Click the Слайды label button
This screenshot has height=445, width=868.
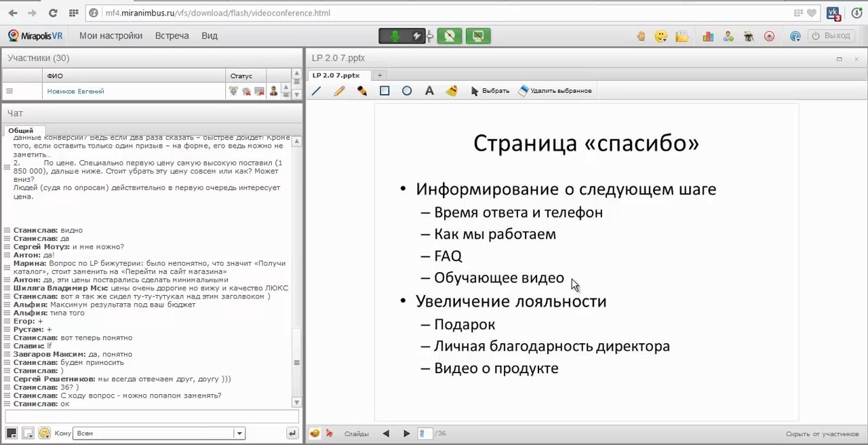pyautogui.click(x=356, y=433)
